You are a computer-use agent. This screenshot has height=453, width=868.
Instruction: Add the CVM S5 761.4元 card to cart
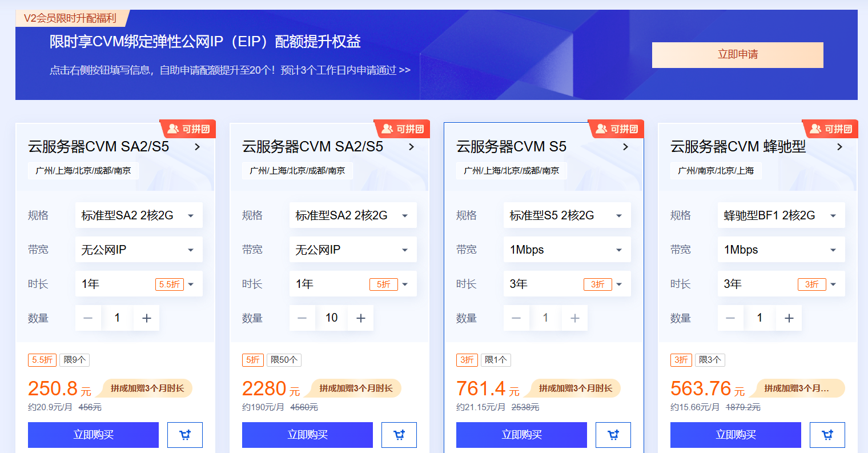(x=613, y=435)
